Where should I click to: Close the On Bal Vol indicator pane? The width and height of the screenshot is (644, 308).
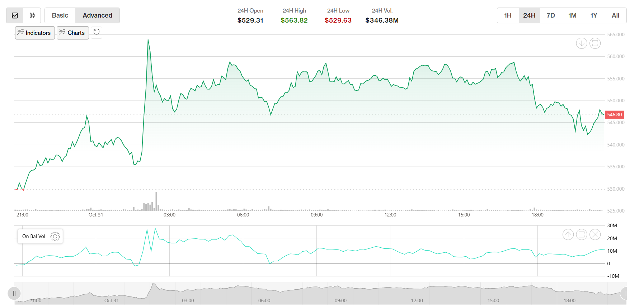595,234
